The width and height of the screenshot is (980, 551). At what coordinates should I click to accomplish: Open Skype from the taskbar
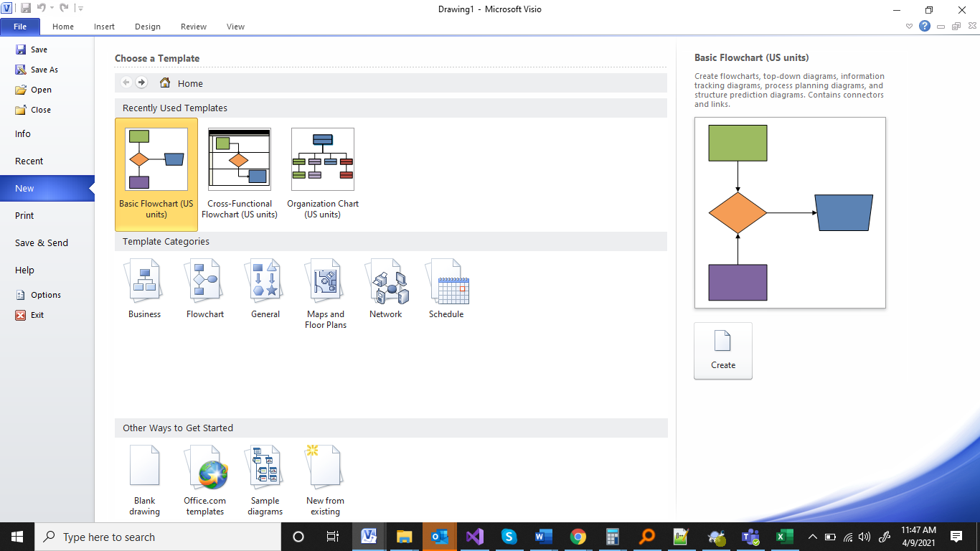(509, 537)
